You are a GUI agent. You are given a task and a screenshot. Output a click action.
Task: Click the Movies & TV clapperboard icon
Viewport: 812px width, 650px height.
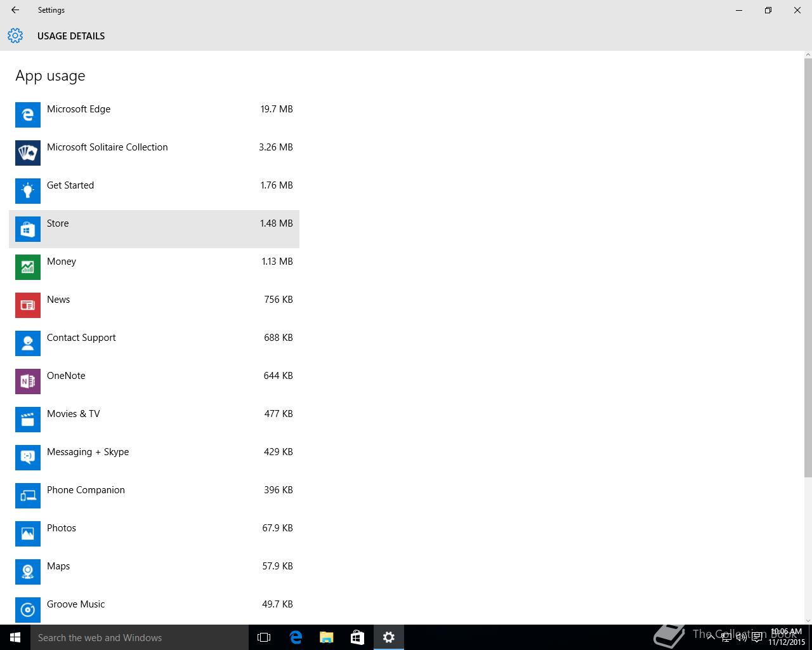28,420
